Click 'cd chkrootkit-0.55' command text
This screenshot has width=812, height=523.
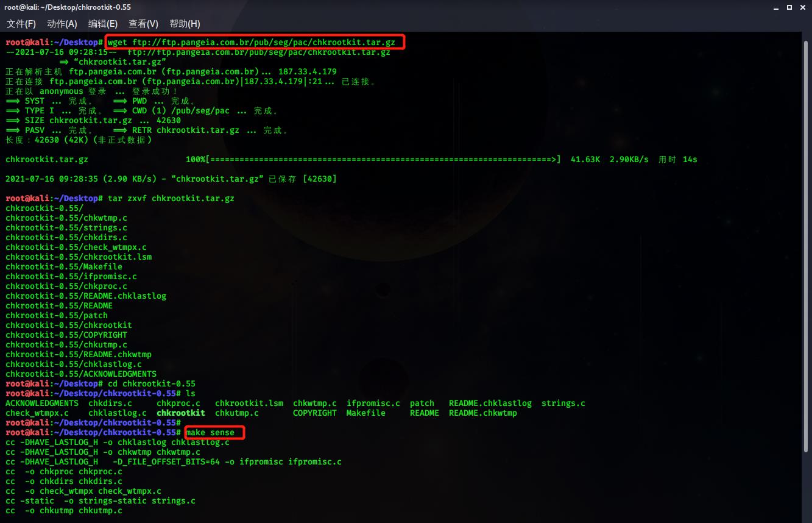tap(152, 383)
